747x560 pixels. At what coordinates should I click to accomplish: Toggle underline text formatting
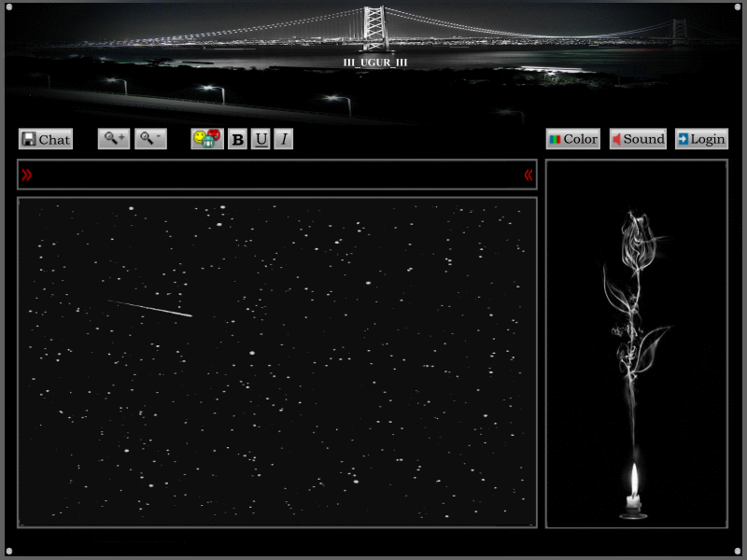[x=261, y=139]
